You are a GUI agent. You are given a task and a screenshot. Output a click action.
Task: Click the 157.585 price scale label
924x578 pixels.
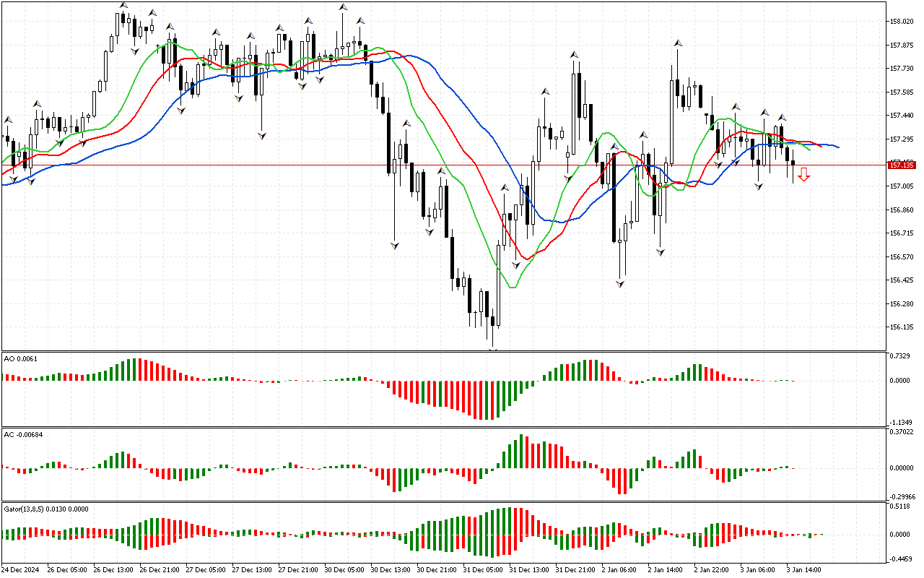point(902,92)
